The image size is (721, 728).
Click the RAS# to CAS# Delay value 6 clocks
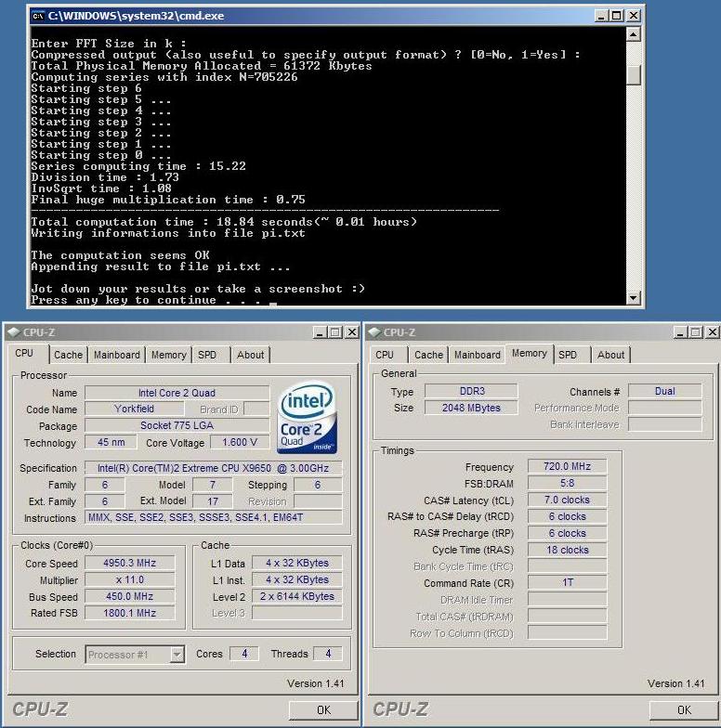(x=567, y=516)
